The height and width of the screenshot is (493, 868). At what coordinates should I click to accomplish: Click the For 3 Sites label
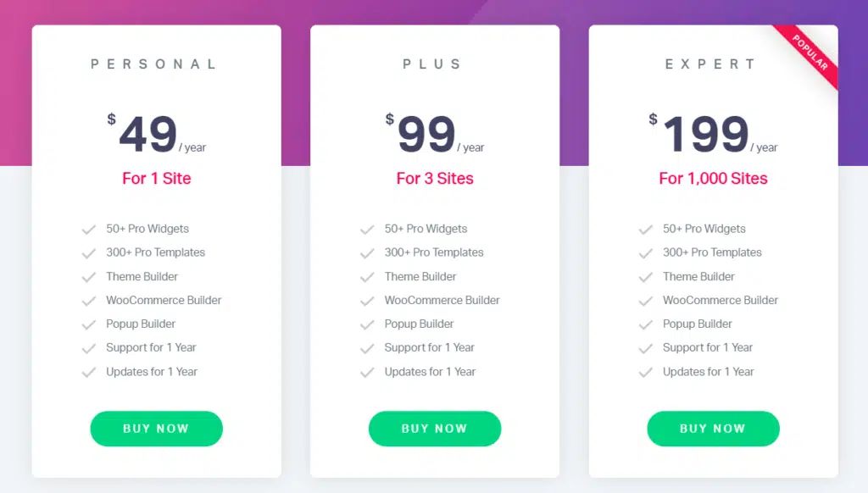tap(435, 179)
